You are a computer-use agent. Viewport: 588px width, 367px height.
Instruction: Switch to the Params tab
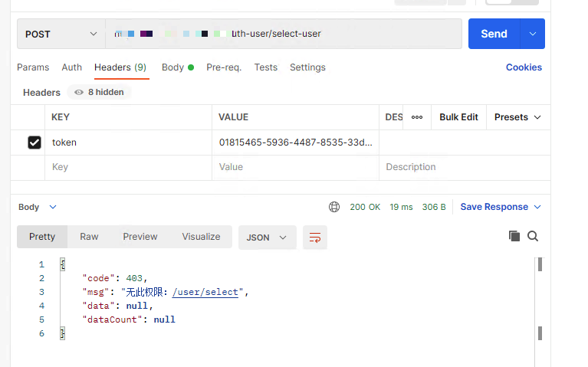tap(33, 67)
